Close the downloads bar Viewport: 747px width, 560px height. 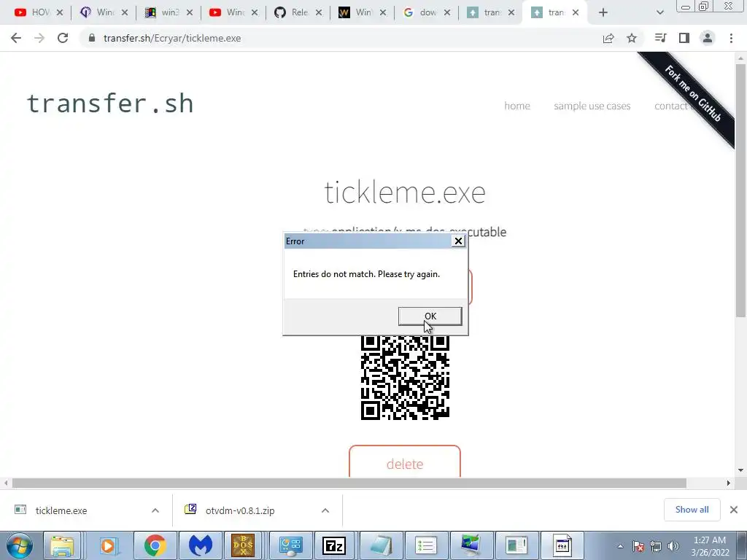734,510
